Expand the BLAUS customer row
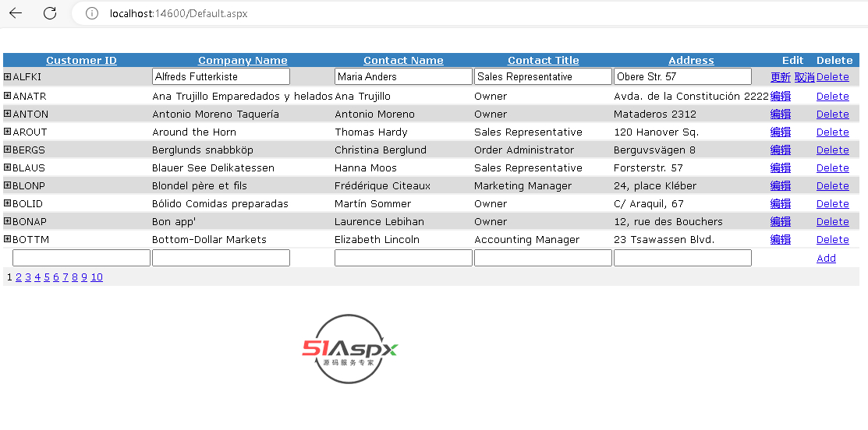 tap(7, 167)
